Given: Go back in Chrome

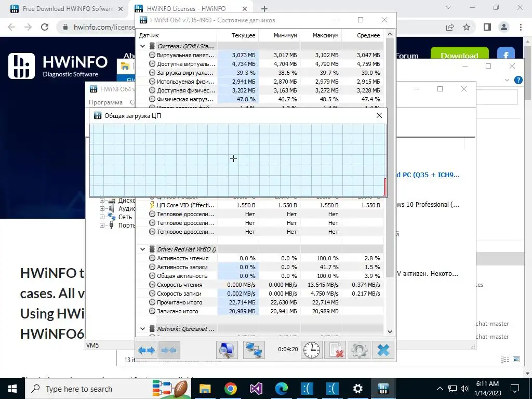Looking at the screenshot, I should (x=11, y=27).
